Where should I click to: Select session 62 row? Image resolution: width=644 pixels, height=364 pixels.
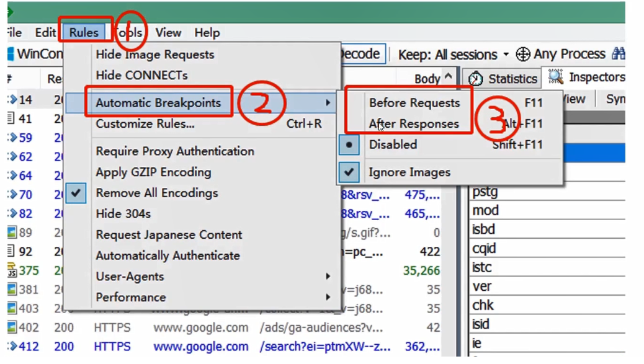coord(35,156)
